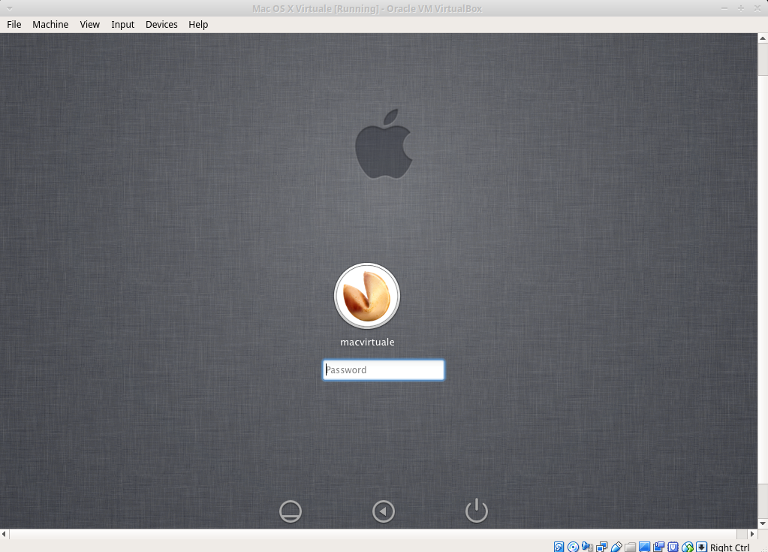
Task: Open the File menu
Action: tap(14, 24)
